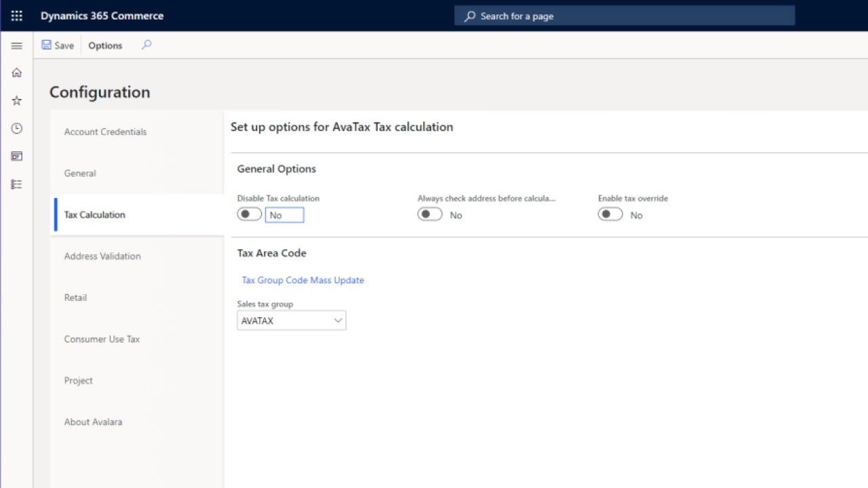This screenshot has width=868, height=488.
Task: Select the Consumer Use Tax tab
Action: [137, 339]
